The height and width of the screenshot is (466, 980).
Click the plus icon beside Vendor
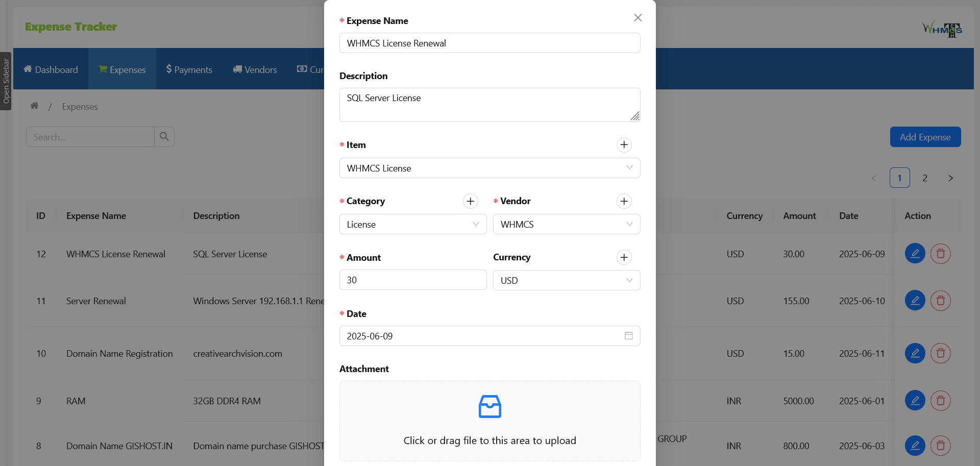click(x=624, y=201)
